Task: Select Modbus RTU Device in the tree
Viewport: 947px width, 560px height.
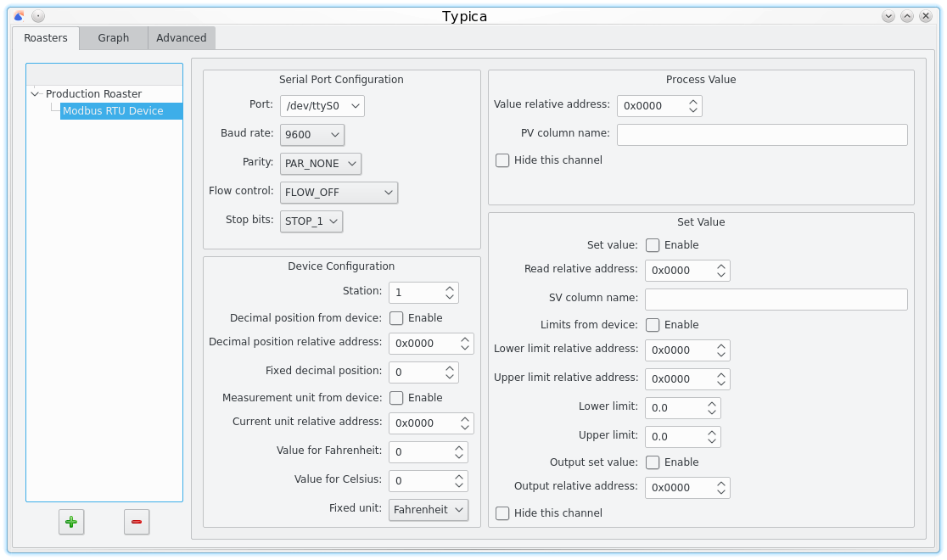Action: coord(113,111)
